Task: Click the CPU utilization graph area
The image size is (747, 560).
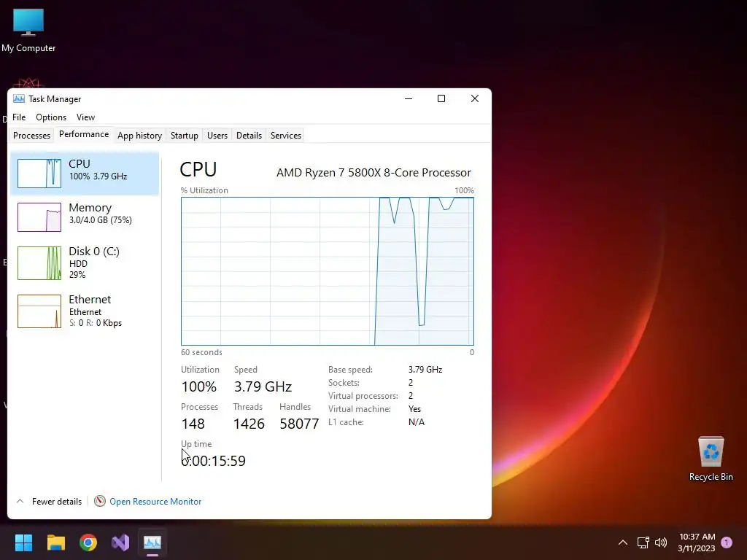Action: tap(328, 271)
